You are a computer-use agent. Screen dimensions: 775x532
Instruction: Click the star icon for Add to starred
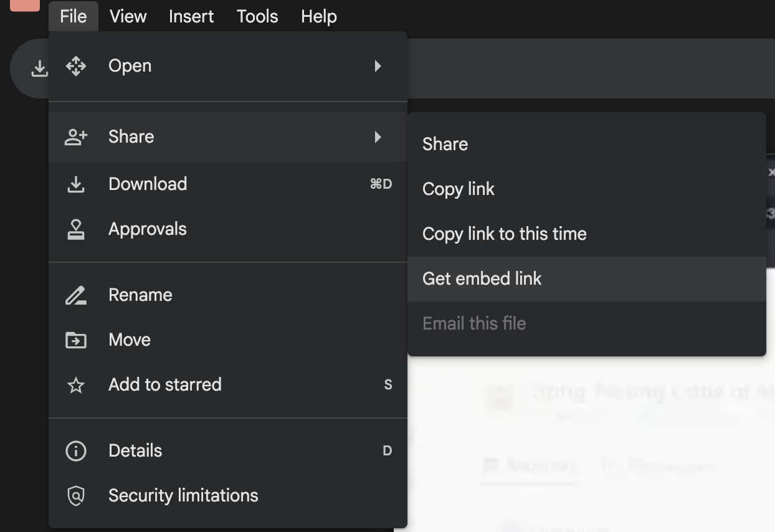[76, 385]
